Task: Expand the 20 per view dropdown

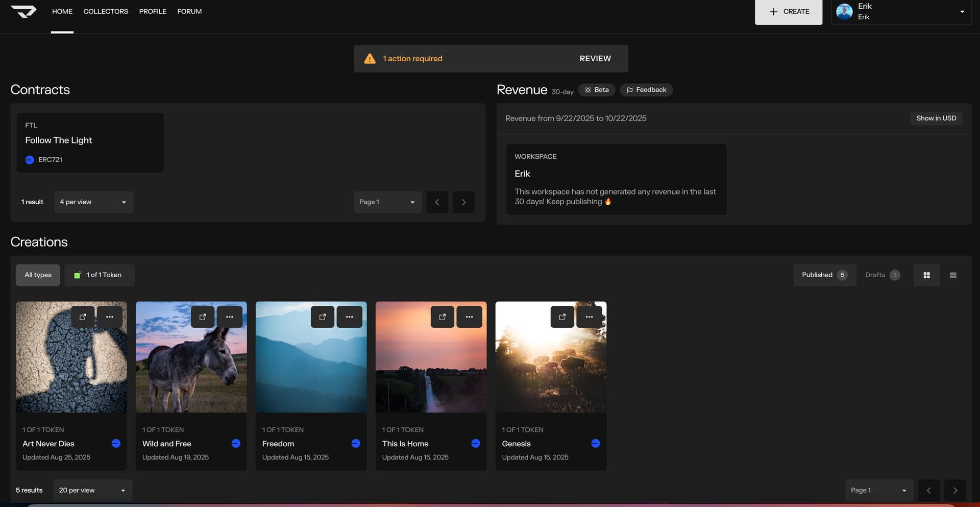Action: click(92, 491)
